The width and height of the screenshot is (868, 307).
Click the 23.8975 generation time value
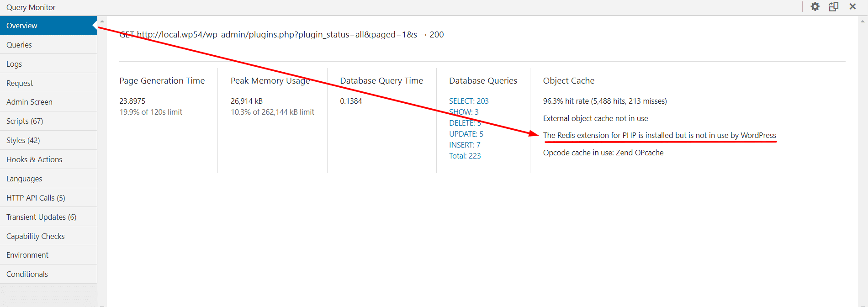(x=132, y=101)
